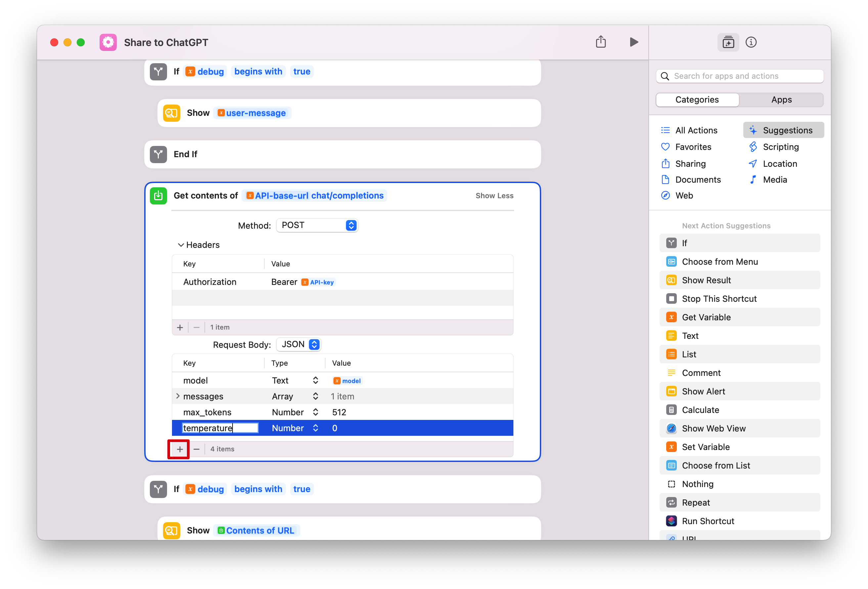Image resolution: width=868 pixels, height=589 pixels.
Task: Select the Scripting category
Action: [781, 147]
